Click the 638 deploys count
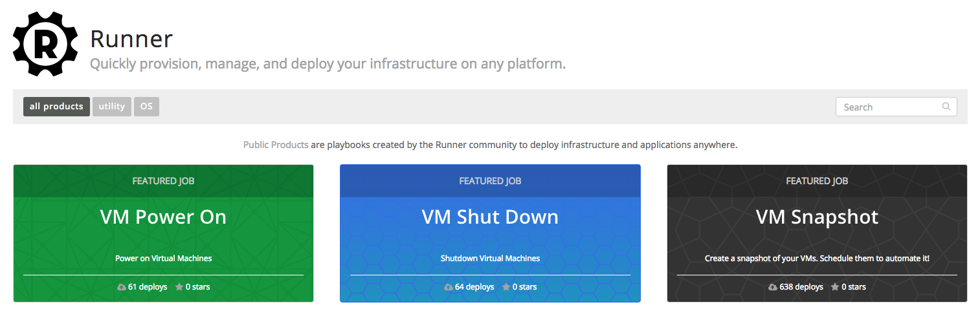 (801, 287)
